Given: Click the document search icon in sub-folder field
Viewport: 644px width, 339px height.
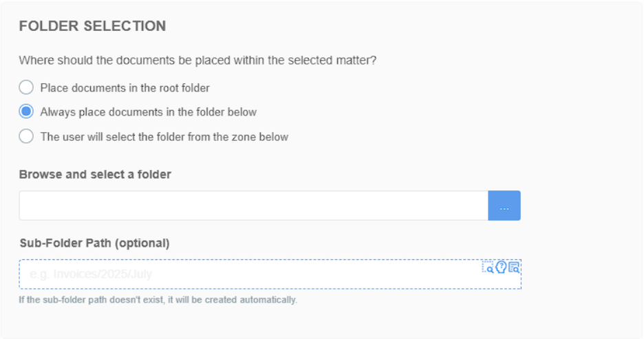Looking at the screenshot, I should 514,267.
